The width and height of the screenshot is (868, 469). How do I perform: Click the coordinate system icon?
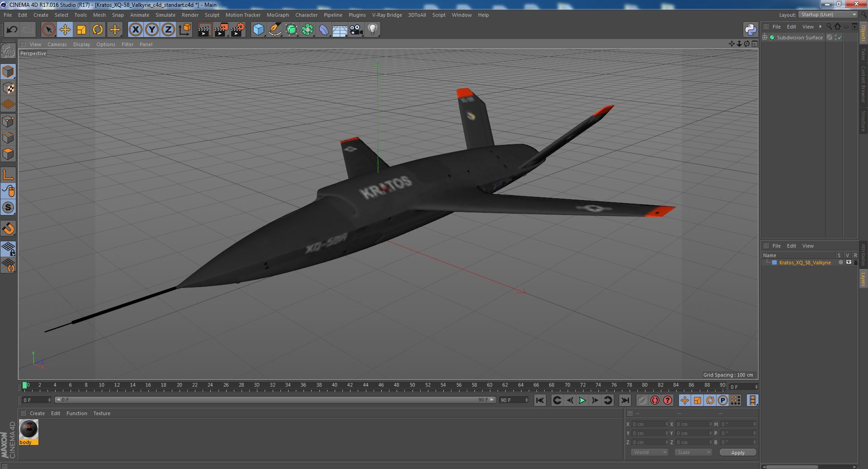[185, 30]
